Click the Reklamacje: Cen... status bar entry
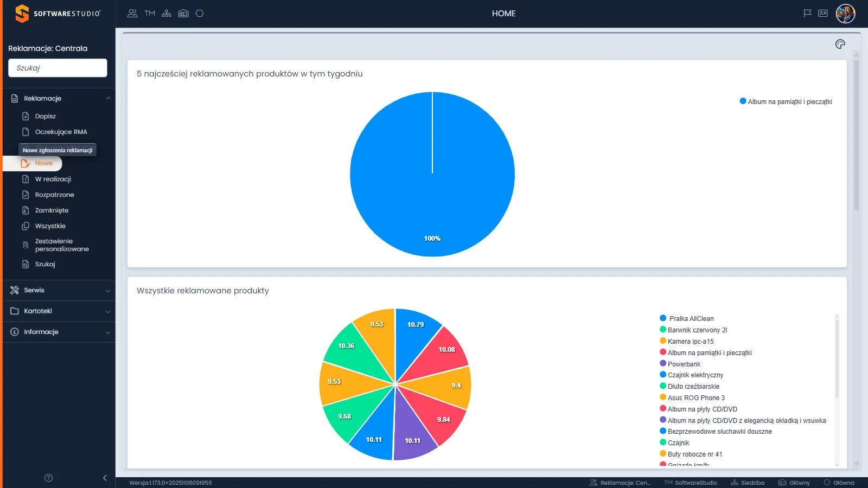The height and width of the screenshot is (488, 868). tap(620, 483)
